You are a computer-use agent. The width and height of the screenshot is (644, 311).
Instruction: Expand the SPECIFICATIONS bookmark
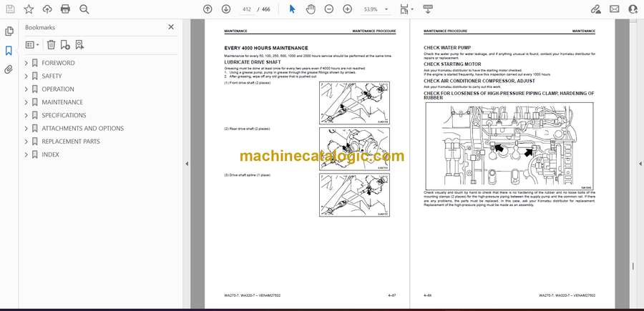(26, 115)
